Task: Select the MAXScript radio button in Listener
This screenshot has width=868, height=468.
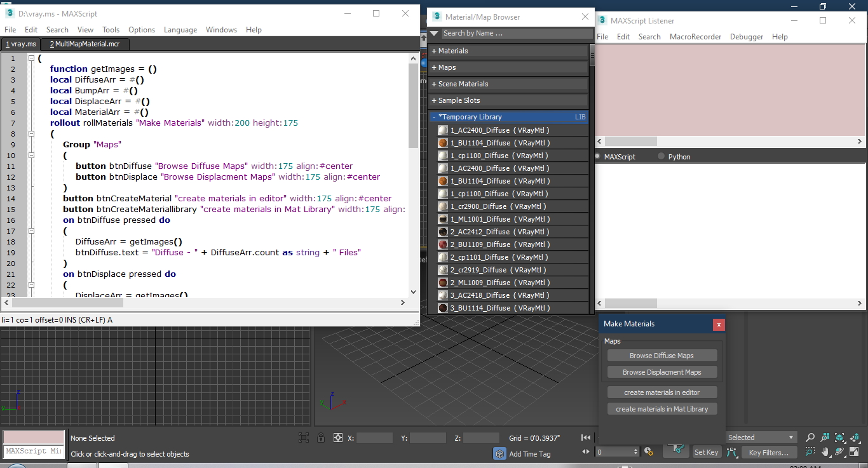Action: pos(597,156)
